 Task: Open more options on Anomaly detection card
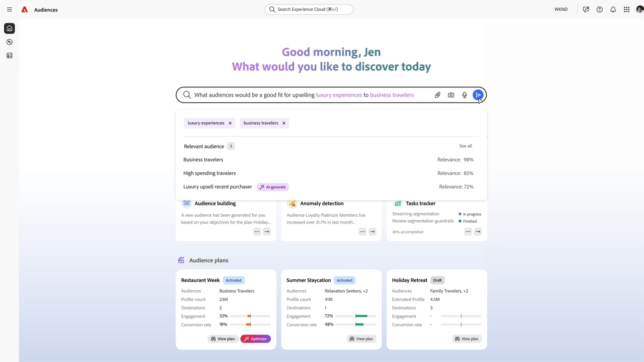[x=363, y=232]
